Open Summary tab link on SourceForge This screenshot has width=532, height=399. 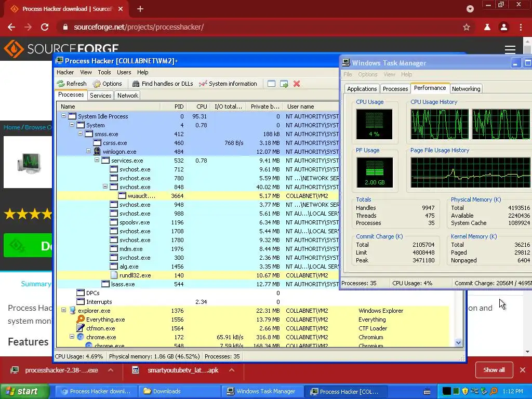pos(36,284)
